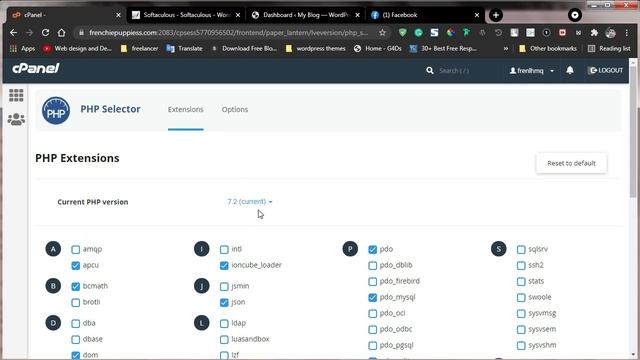The width and height of the screenshot is (640, 360).
Task: Open 30+ Best Free Resp... bookmark
Action: tap(443, 48)
